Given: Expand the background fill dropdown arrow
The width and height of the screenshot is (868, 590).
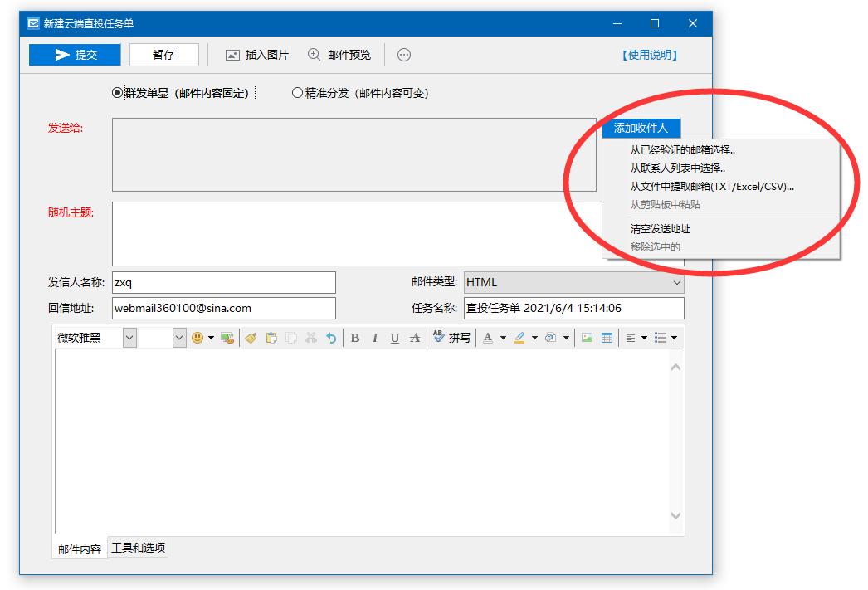Looking at the screenshot, I should [566, 338].
